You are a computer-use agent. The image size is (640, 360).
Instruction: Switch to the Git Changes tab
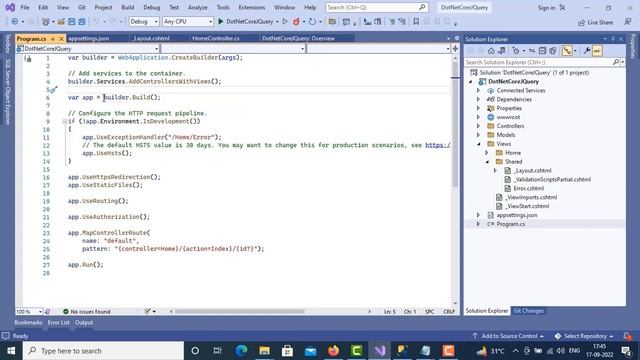coord(529,311)
